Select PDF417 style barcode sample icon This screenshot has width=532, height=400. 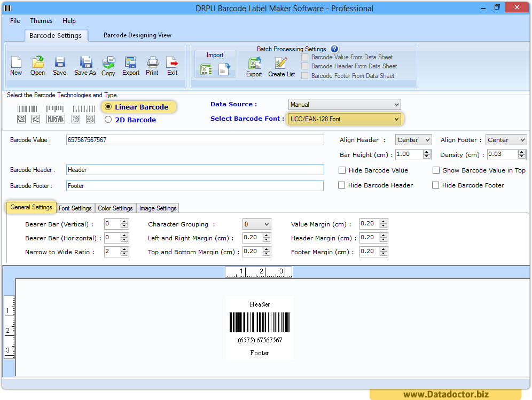56,119
